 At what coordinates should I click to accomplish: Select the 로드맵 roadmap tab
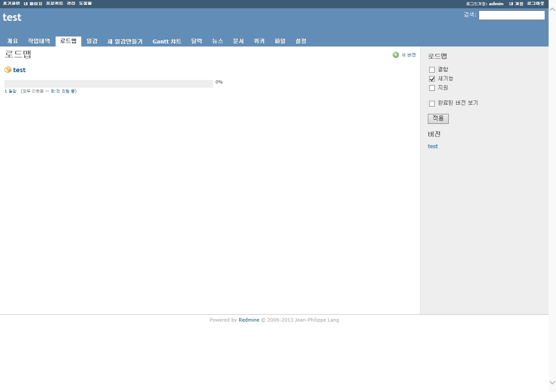tap(68, 41)
